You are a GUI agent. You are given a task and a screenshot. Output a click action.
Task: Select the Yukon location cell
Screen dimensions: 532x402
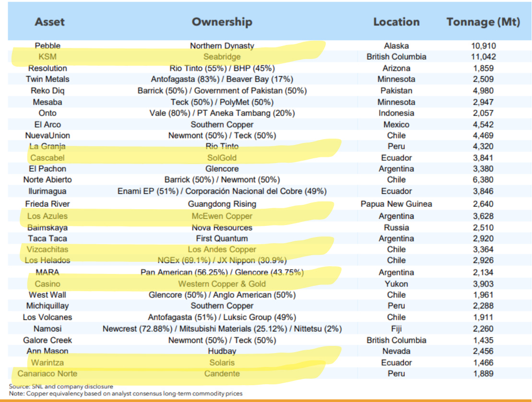396,284
